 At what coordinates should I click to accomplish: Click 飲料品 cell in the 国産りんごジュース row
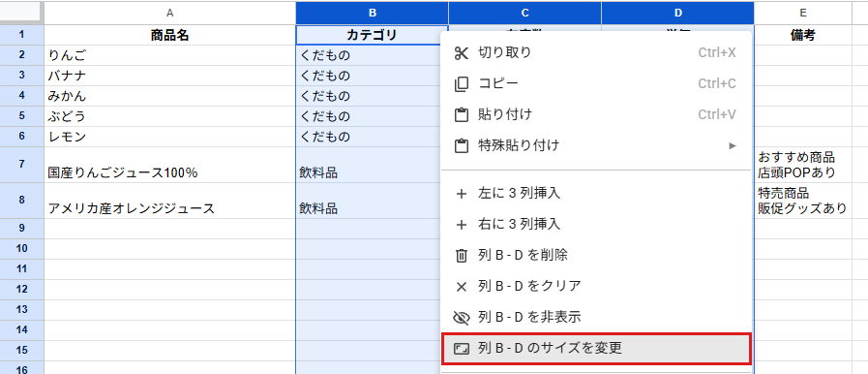click(x=369, y=165)
